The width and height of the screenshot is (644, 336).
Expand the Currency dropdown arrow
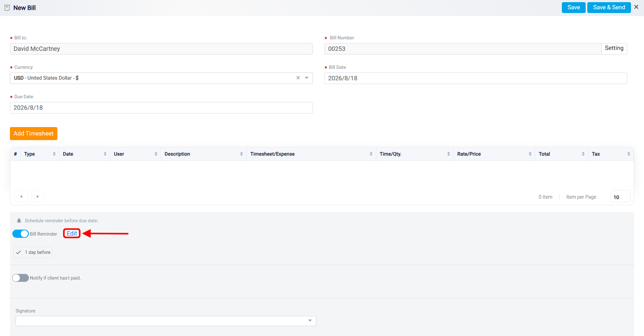307,78
